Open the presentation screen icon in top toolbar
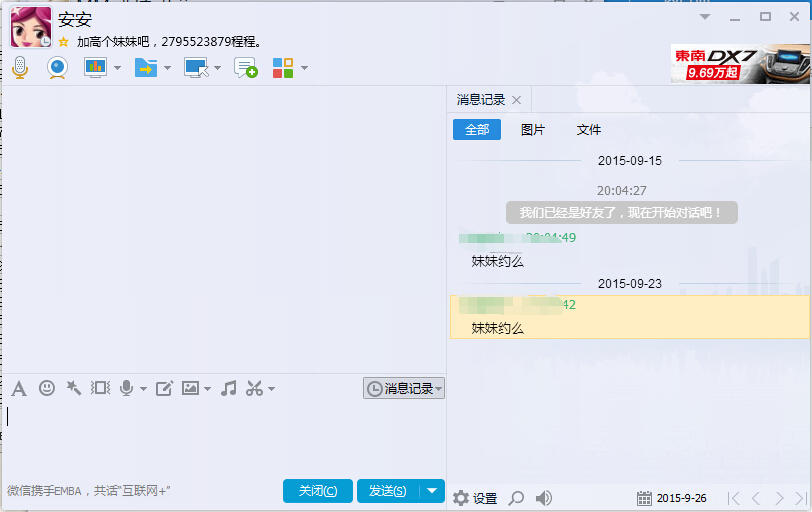 point(95,67)
